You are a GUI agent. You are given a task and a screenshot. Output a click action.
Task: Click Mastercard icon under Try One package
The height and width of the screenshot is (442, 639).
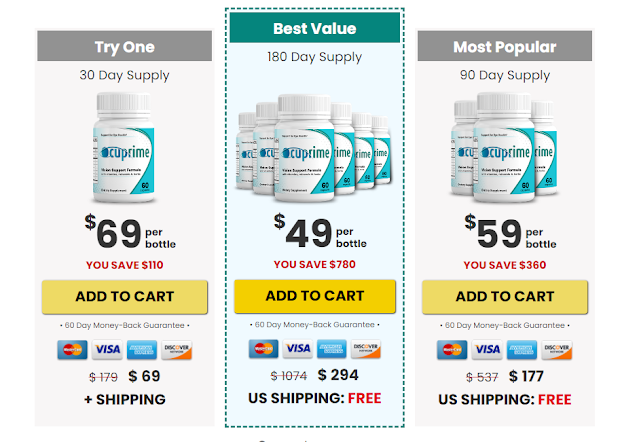point(72,350)
